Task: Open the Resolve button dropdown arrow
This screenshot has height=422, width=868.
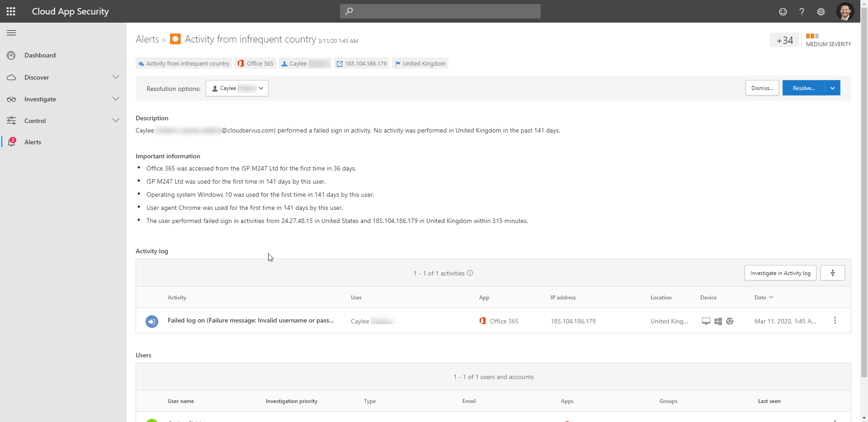Action: point(832,88)
